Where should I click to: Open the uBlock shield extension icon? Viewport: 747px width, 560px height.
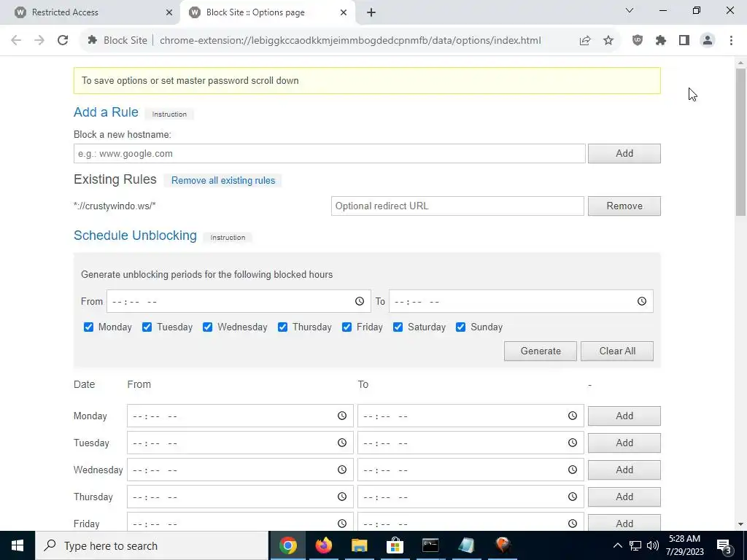click(x=638, y=41)
